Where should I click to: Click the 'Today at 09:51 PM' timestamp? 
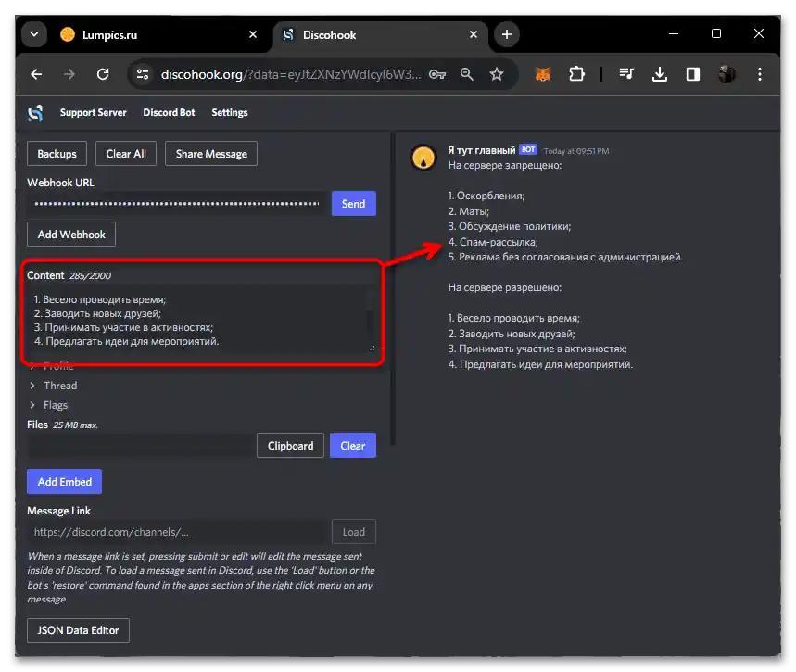[x=576, y=151]
